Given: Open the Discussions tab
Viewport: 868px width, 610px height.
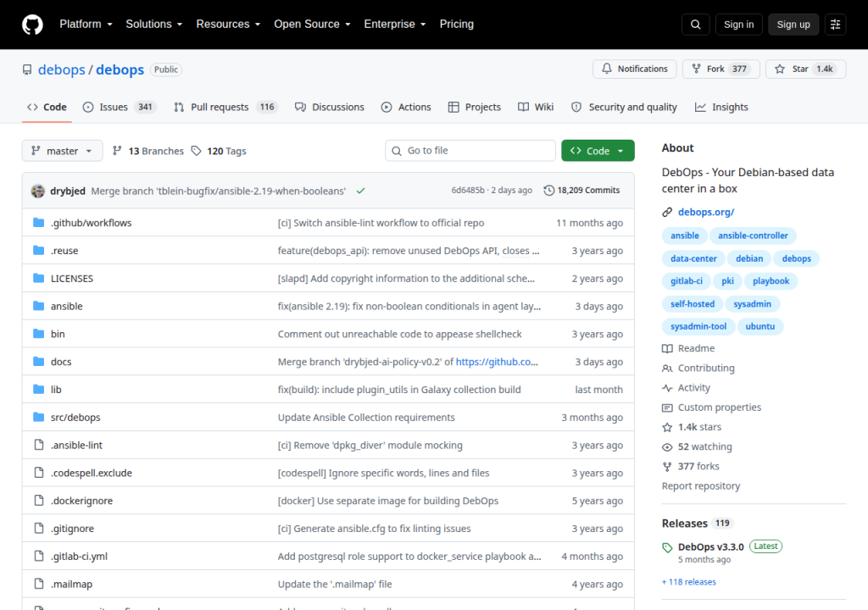Looking at the screenshot, I should (330, 107).
